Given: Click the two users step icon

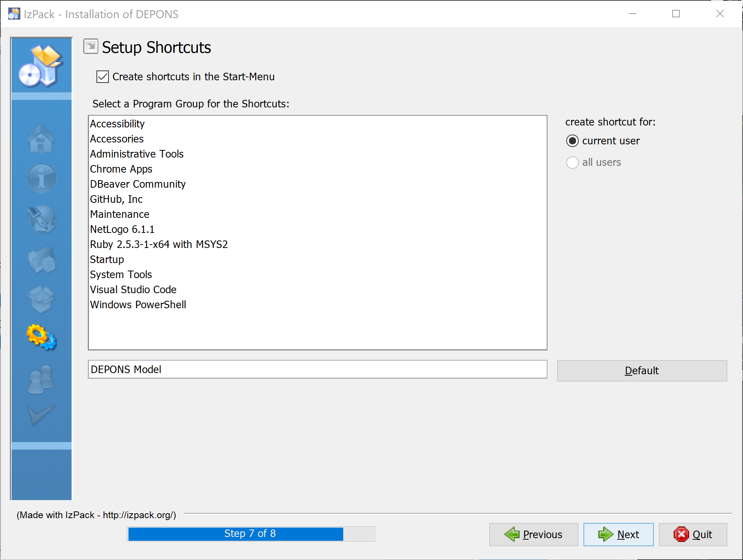Looking at the screenshot, I should (x=41, y=379).
